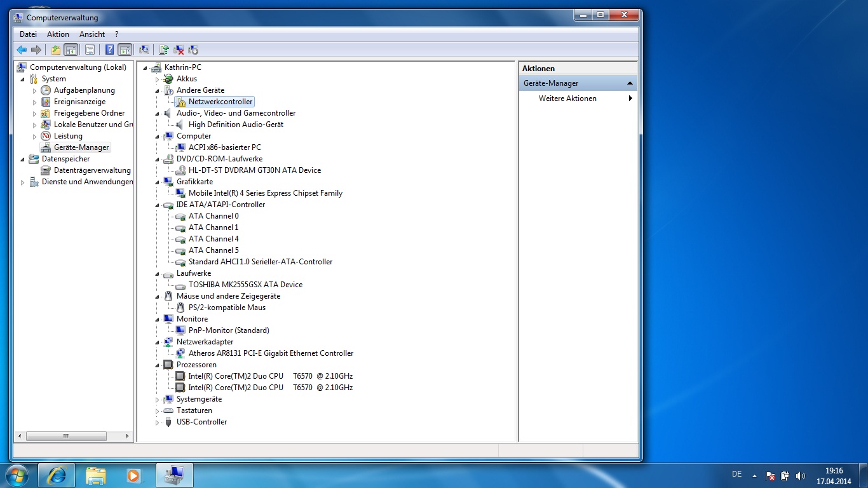Click the folder Up one level icon

(x=56, y=50)
